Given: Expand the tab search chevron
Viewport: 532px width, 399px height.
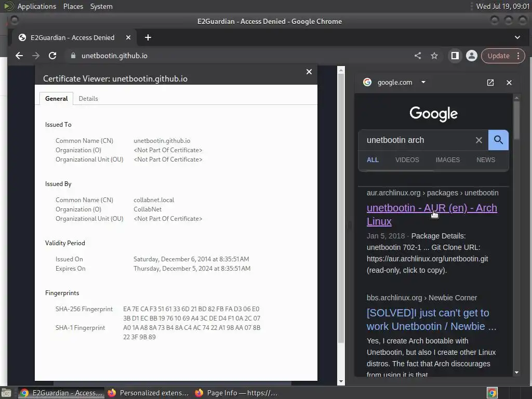Looking at the screenshot, I should click(x=517, y=37).
